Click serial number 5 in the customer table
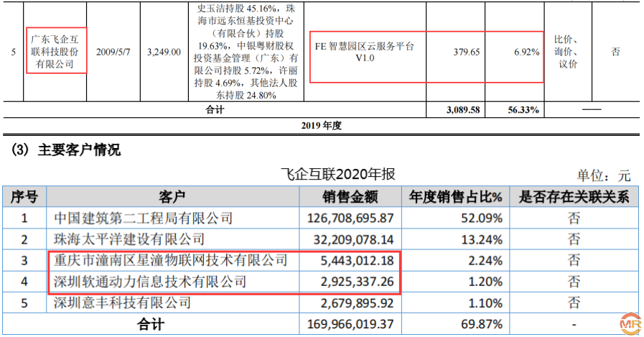This screenshot has height=337, width=644. pyautogui.click(x=24, y=303)
